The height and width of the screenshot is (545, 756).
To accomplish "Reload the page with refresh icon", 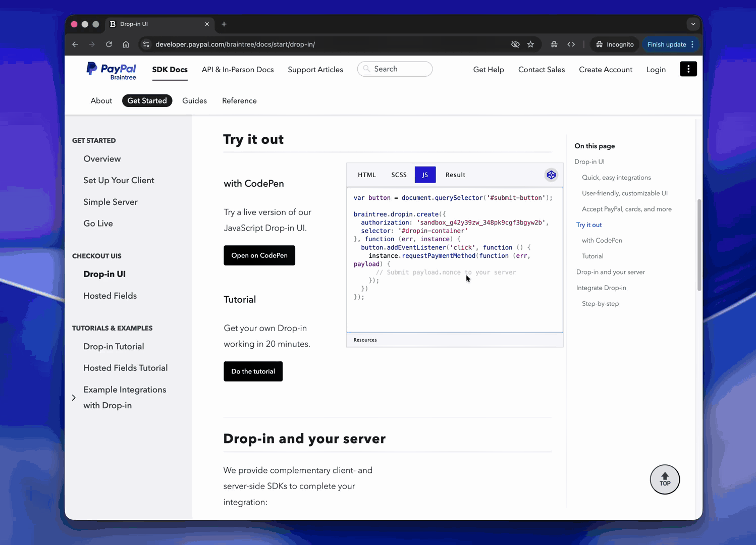I will point(109,44).
